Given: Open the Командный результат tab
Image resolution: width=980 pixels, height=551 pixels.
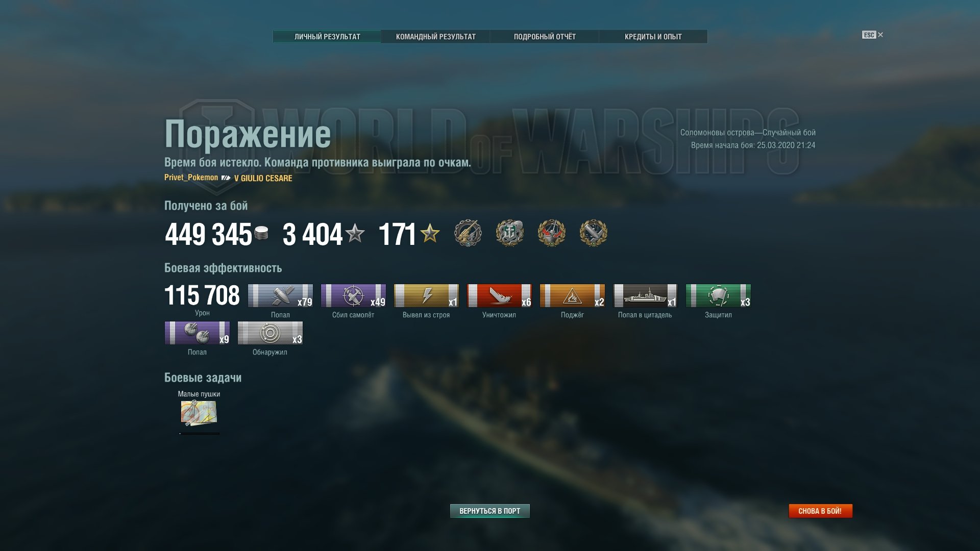Looking at the screenshot, I should click(435, 37).
